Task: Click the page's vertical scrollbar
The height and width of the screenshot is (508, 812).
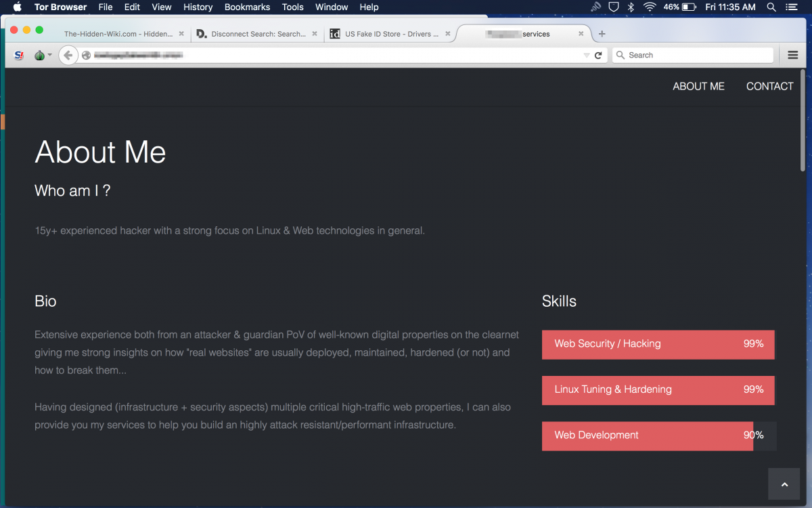Action: [803, 122]
